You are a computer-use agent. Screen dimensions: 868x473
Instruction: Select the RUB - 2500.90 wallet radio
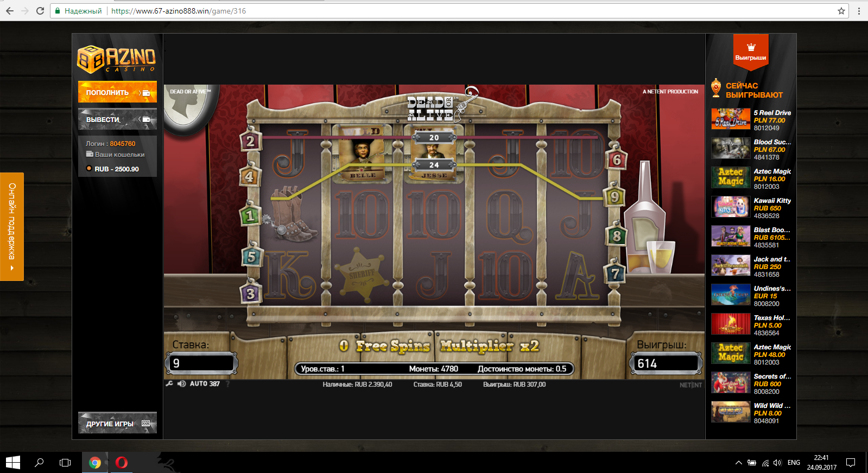tap(89, 169)
